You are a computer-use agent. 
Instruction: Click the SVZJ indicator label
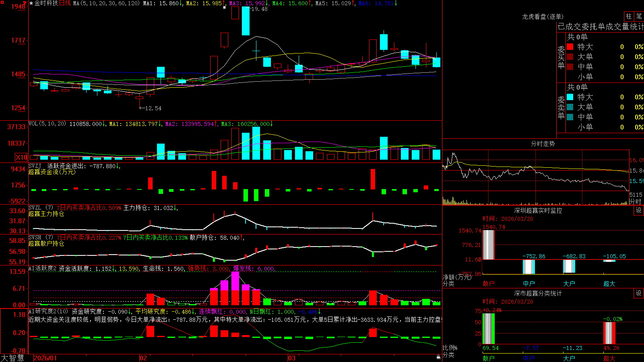[35, 166]
